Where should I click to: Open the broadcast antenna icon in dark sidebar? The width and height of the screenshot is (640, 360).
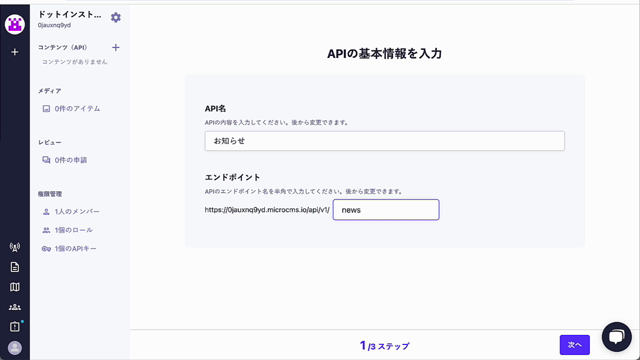pyautogui.click(x=15, y=247)
